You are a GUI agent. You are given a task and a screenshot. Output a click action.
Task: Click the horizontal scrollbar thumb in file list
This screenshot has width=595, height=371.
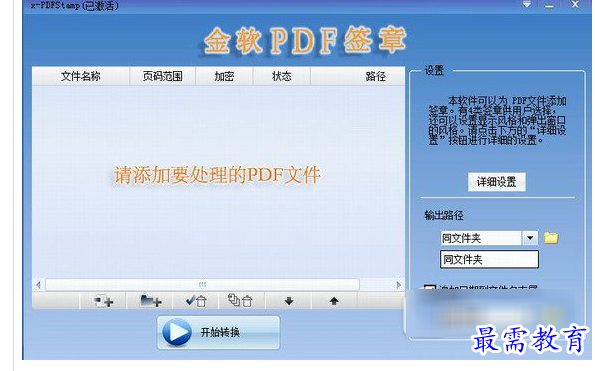click(x=202, y=285)
